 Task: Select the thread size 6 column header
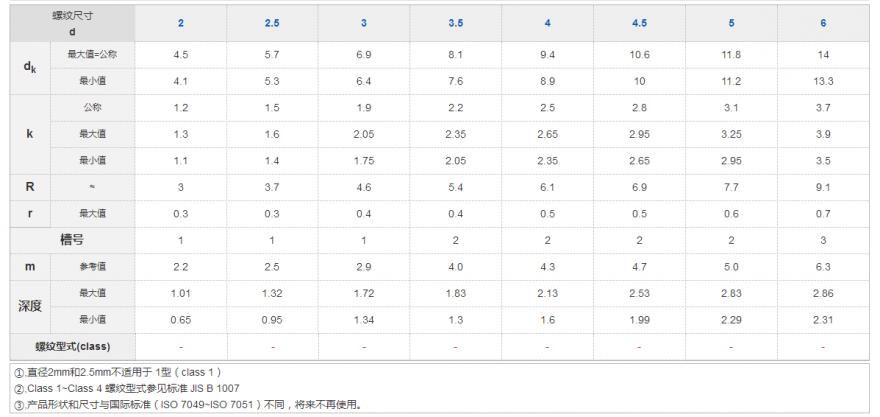(822, 22)
